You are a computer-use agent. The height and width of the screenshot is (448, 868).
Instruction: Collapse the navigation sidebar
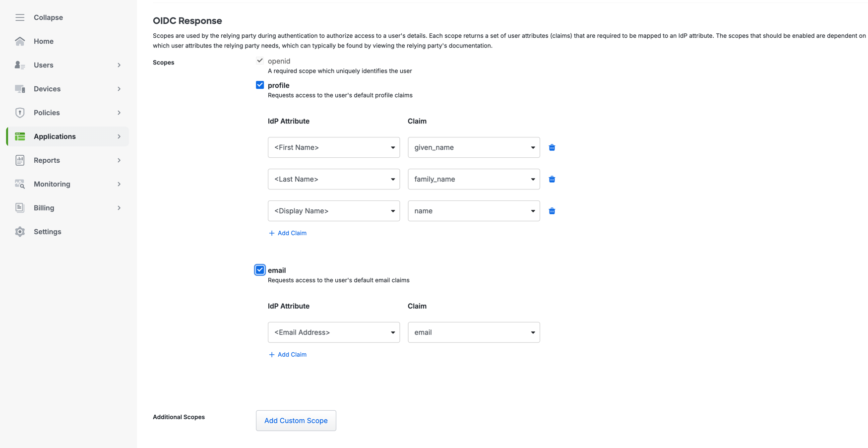pyautogui.click(x=20, y=17)
